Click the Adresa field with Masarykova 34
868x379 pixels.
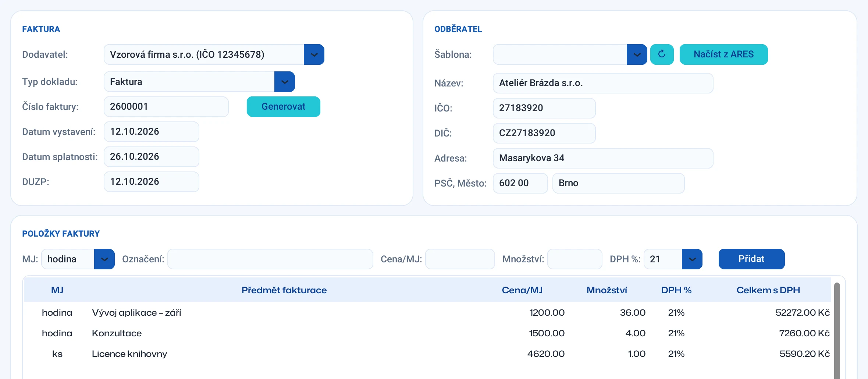(x=603, y=158)
